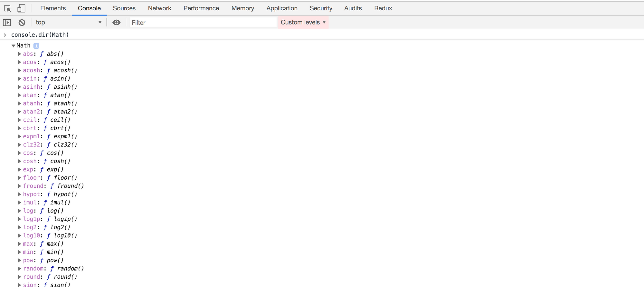Expand the atan2 property
The height and width of the screenshot is (287, 644).
(20, 112)
